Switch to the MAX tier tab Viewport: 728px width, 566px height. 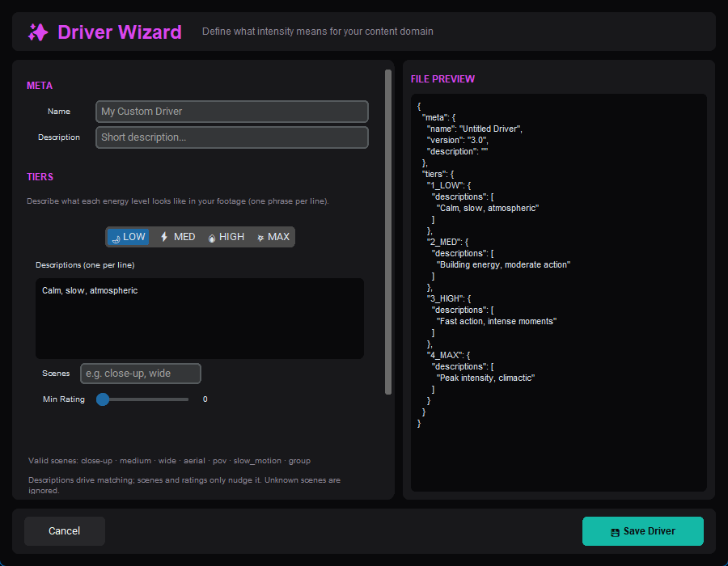tap(273, 237)
